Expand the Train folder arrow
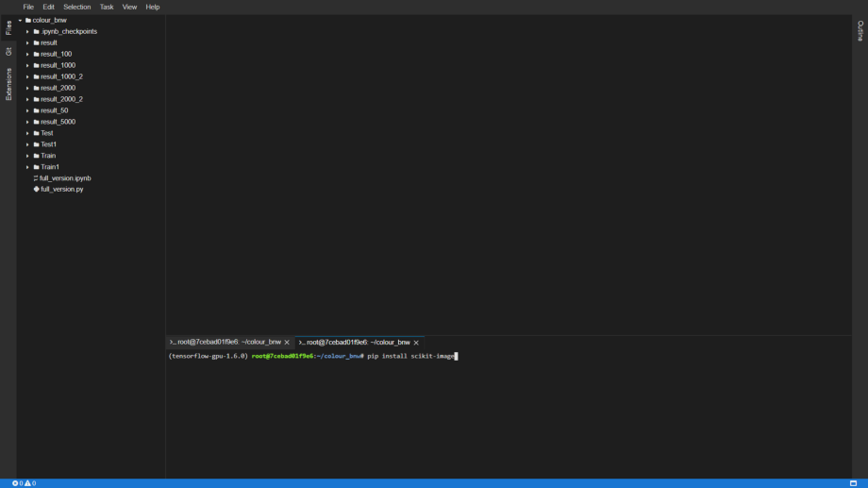This screenshot has height=488, width=868. pyautogui.click(x=27, y=156)
